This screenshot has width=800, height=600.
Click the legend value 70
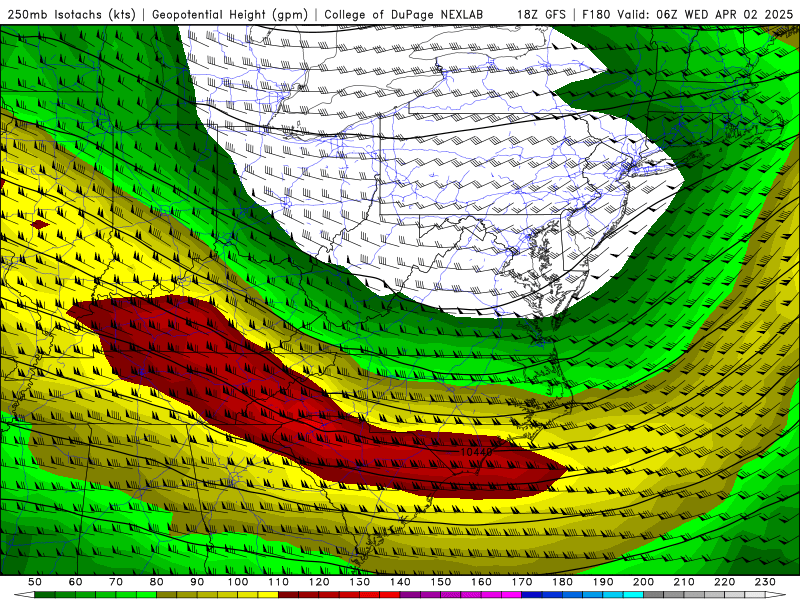click(116, 582)
